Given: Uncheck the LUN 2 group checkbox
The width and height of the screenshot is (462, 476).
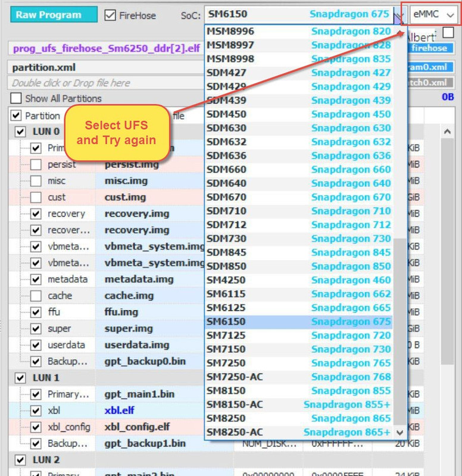Looking at the screenshot, I should click(x=20, y=460).
